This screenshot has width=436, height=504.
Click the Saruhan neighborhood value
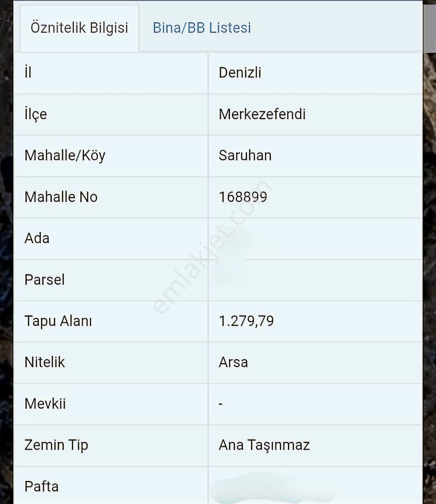point(245,155)
